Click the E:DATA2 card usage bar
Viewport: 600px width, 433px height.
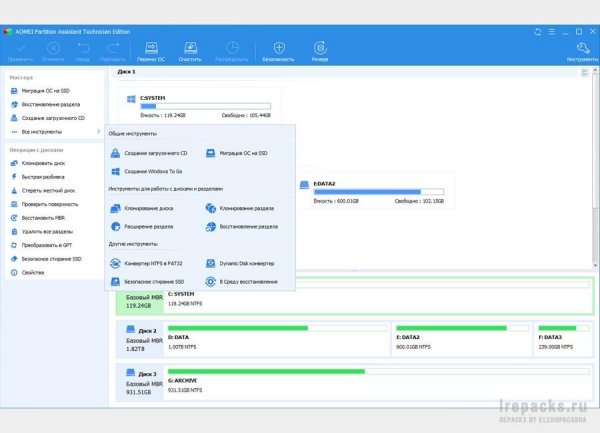(379, 192)
